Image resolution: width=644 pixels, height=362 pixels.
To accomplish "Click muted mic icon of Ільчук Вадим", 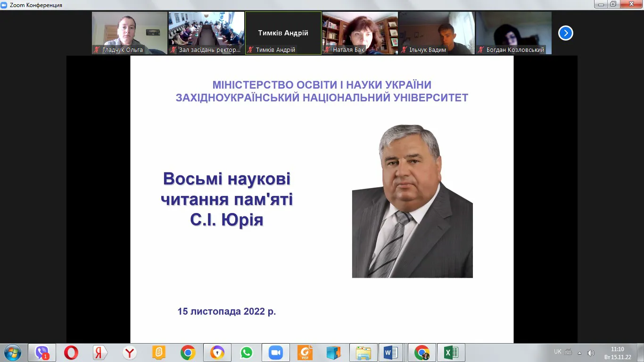I will (x=405, y=49).
